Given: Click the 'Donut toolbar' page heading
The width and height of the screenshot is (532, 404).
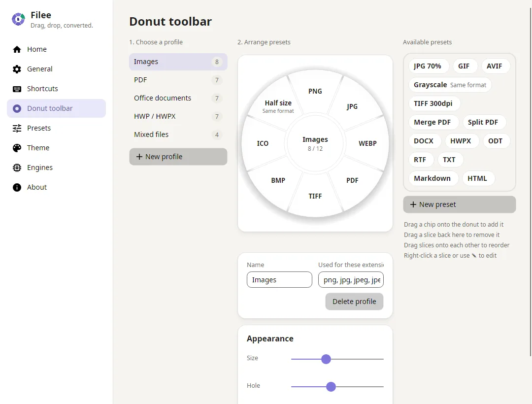Looking at the screenshot, I should click(170, 21).
